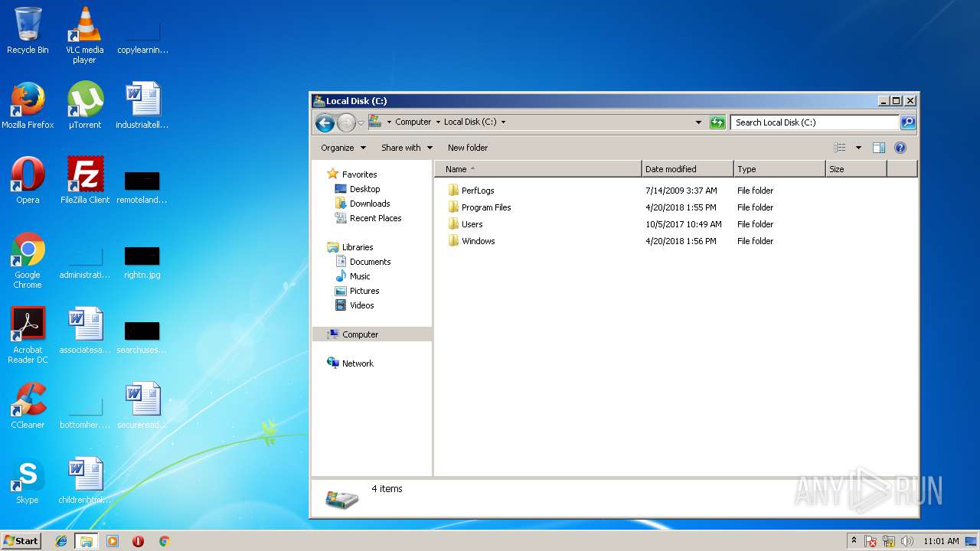This screenshot has height=551, width=980.
Task: Click the Opera icon on the taskbar
Action: point(138,541)
